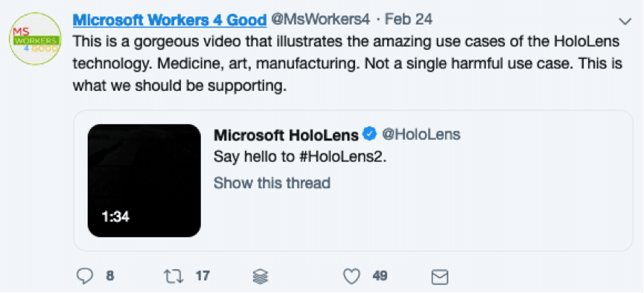Image resolution: width=644 pixels, height=293 pixels.
Task: Click the reply speech bubble icon
Action: click(85, 276)
